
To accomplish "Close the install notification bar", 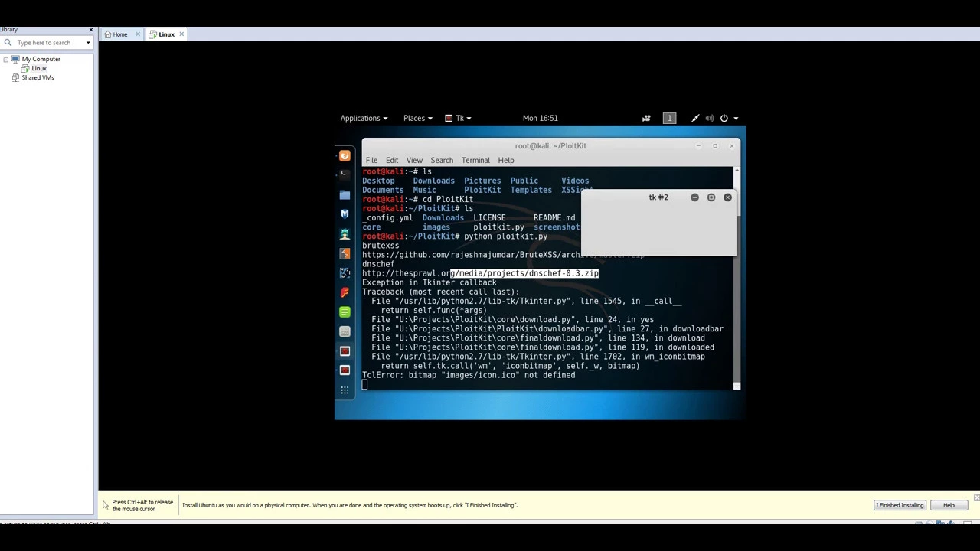I will [x=976, y=497].
